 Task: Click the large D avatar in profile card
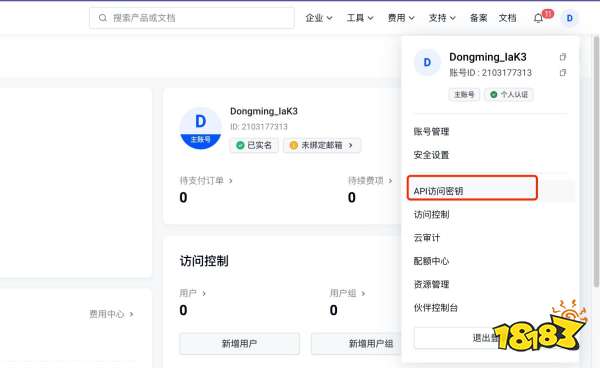(x=201, y=128)
